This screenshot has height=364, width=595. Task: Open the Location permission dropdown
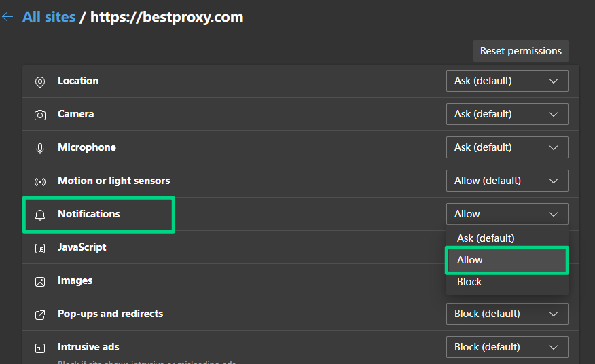pyautogui.click(x=507, y=81)
